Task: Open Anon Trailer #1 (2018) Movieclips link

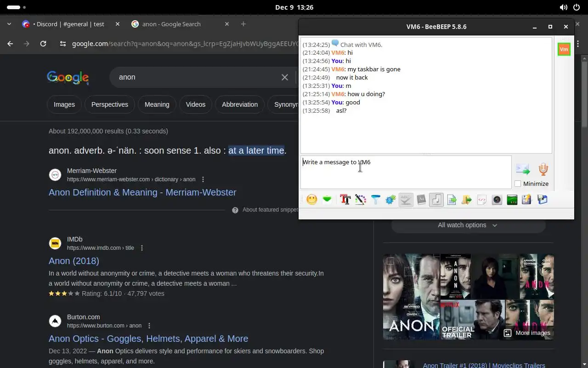Action: point(484,365)
